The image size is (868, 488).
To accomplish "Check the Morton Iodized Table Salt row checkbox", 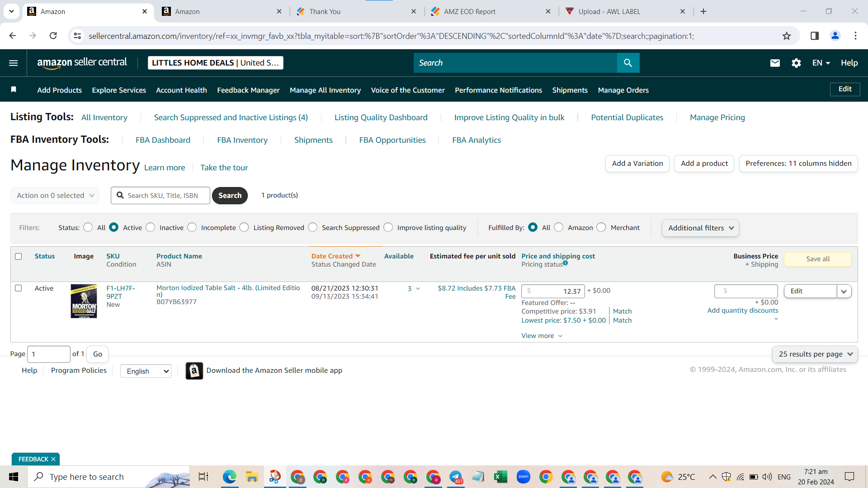I will click(x=19, y=288).
